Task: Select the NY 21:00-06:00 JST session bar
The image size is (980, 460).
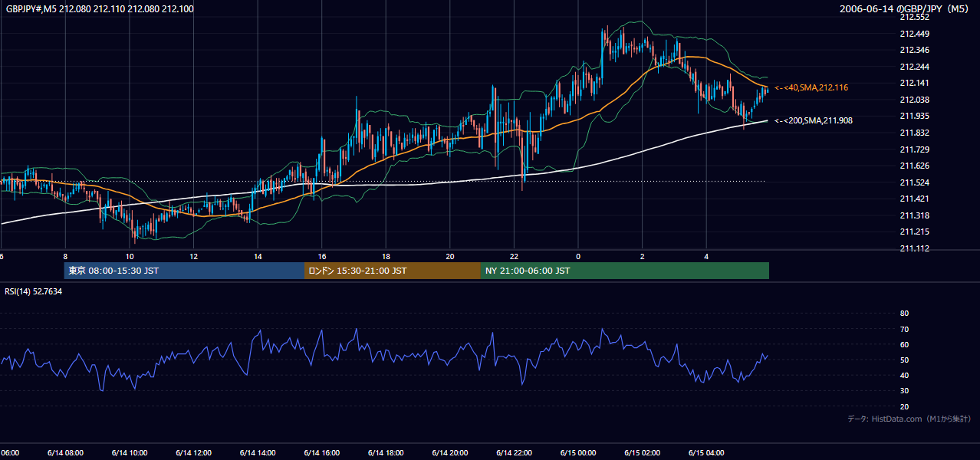Action: click(x=625, y=271)
